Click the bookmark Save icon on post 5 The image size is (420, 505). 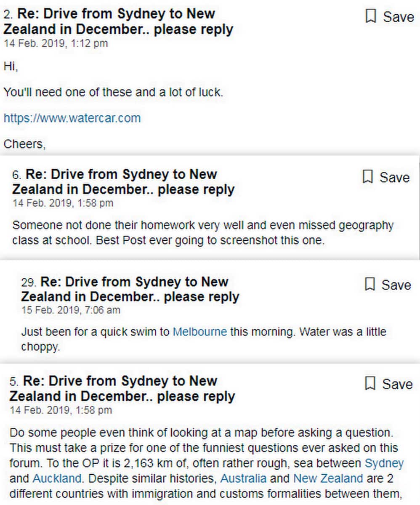370,384
